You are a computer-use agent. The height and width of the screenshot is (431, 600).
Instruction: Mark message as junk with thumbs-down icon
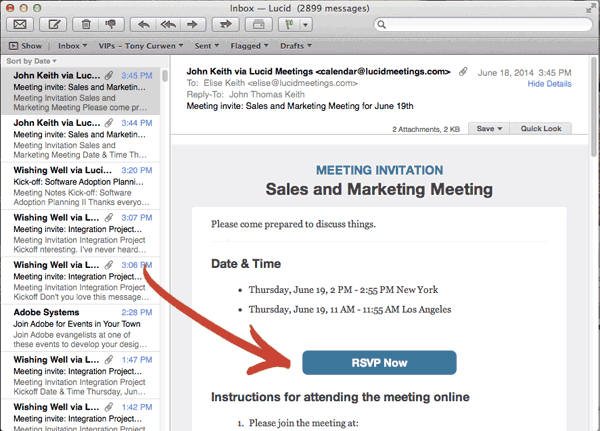click(111, 24)
